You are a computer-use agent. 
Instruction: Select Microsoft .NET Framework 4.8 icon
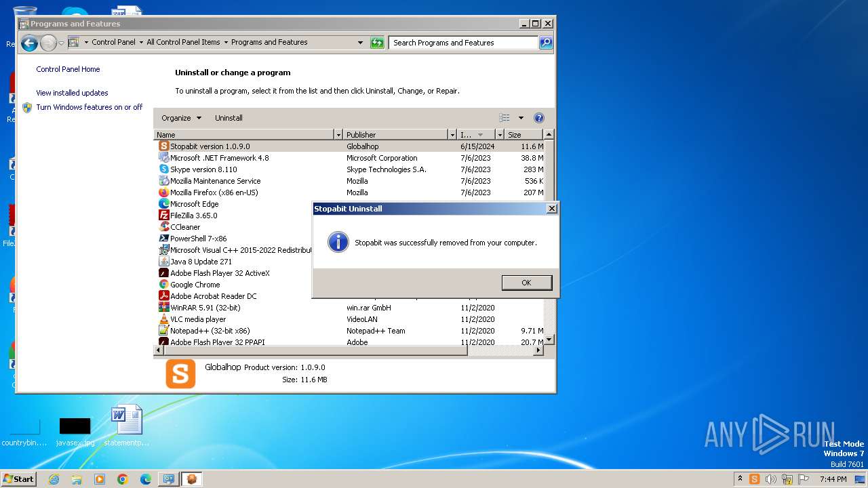[163, 158]
